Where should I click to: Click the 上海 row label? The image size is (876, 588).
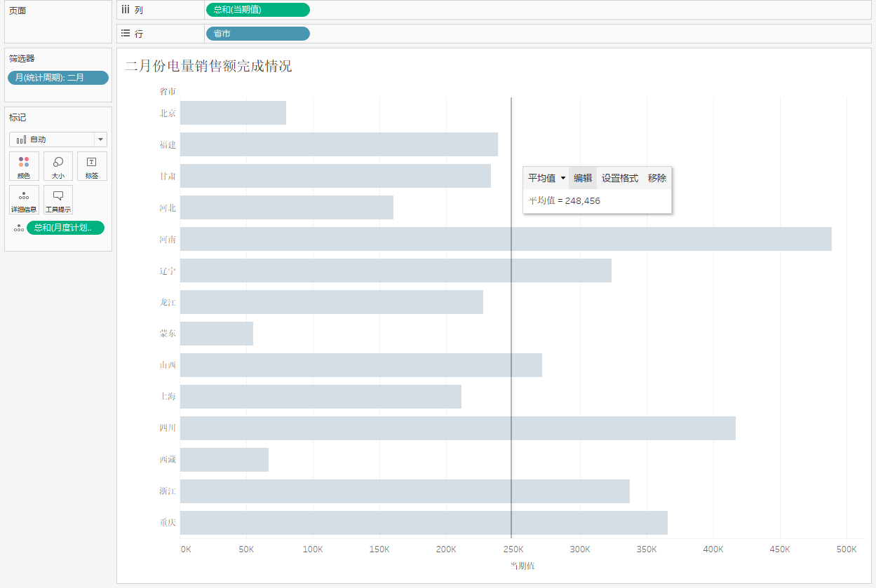pos(168,397)
